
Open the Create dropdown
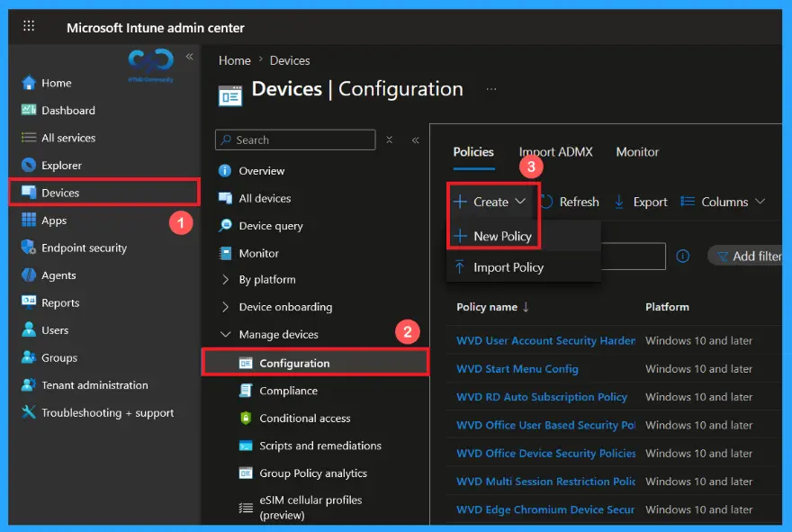pyautogui.click(x=490, y=202)
